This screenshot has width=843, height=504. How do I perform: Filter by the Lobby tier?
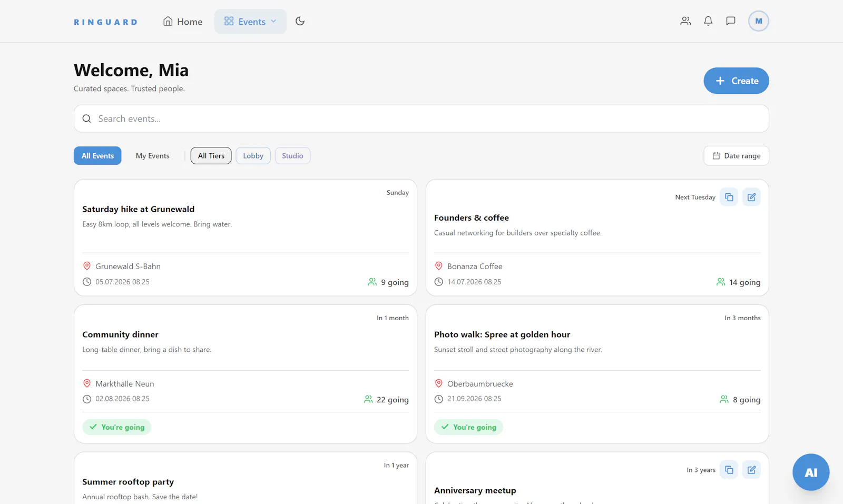pyautogui.click(x=253, y=156)
